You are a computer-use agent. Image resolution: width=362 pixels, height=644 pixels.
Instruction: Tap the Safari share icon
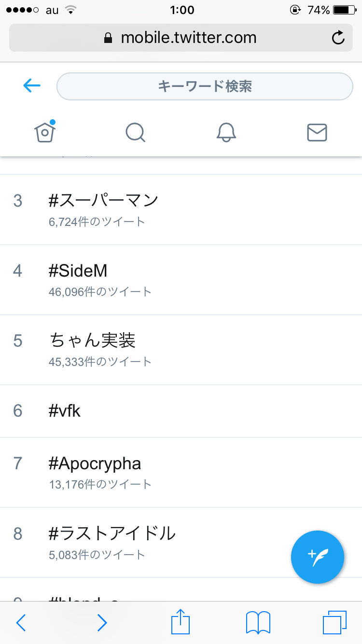pyautogui.click(x=181, y=622)
